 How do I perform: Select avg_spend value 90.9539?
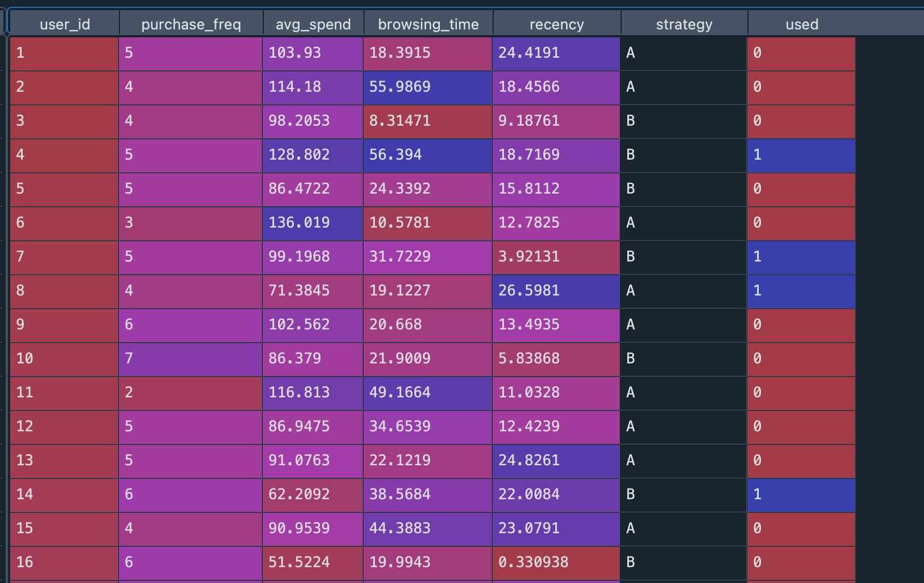tap(313, 529)
